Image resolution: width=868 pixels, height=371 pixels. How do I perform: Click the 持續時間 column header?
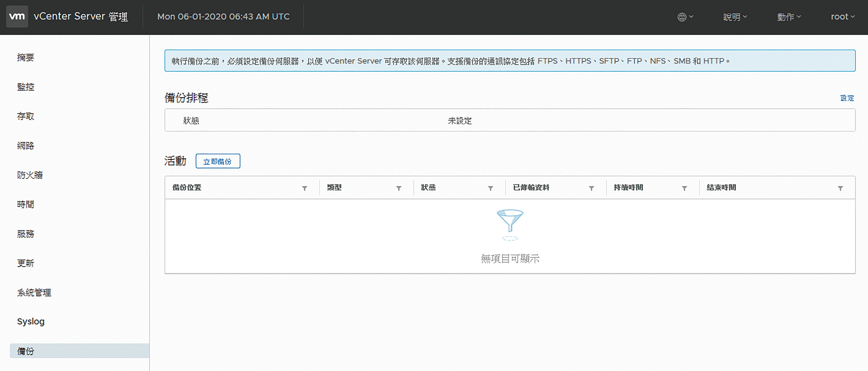click(628, 187)
